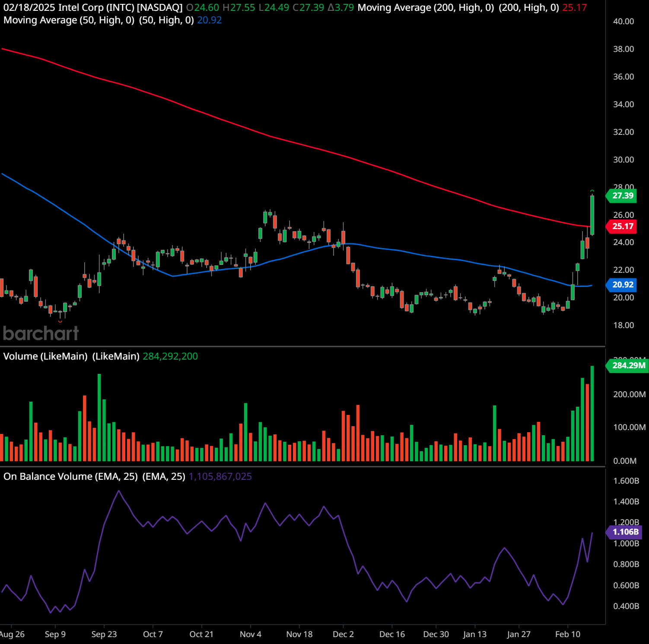Click the 1,105,867,025 On Balance Volume value
The height and width of the screenshot is (644, 649).
click(x=220, y=477)
